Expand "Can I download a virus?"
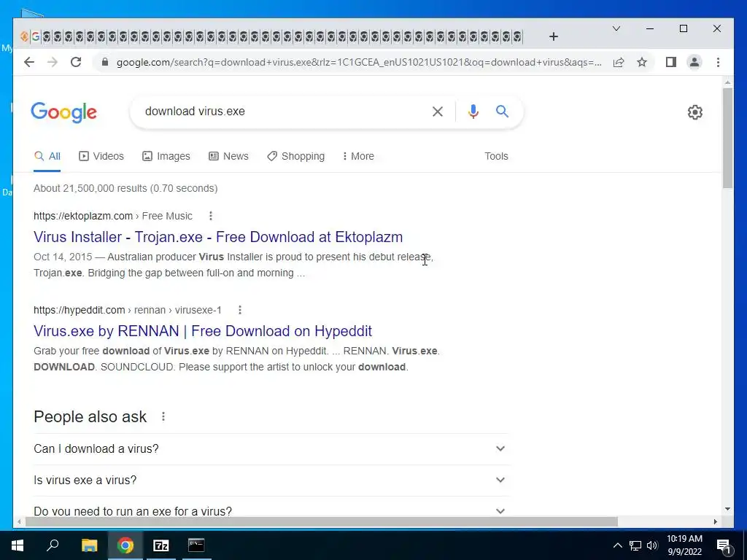The image size is (747, 560). [x=271, y=448]
